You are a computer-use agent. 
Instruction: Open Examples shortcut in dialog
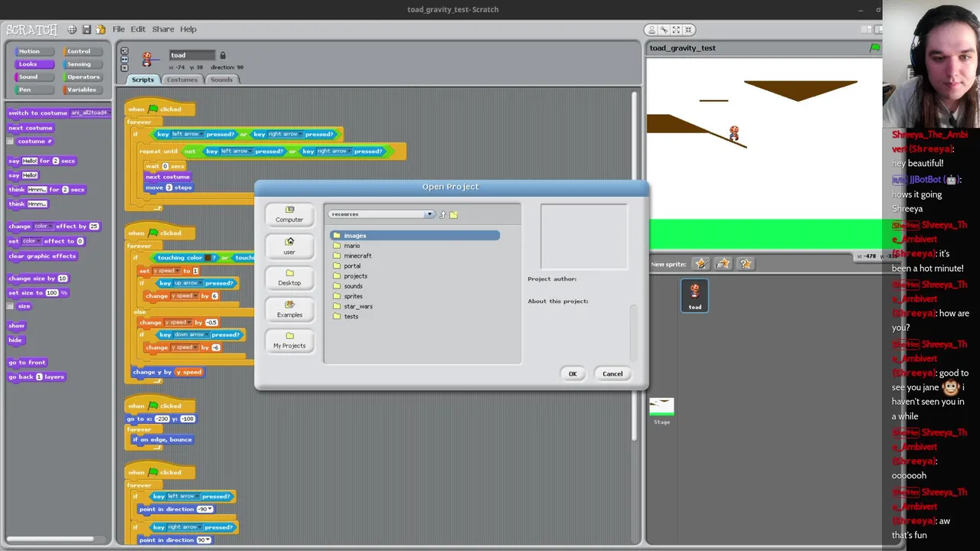coord(289,309)
